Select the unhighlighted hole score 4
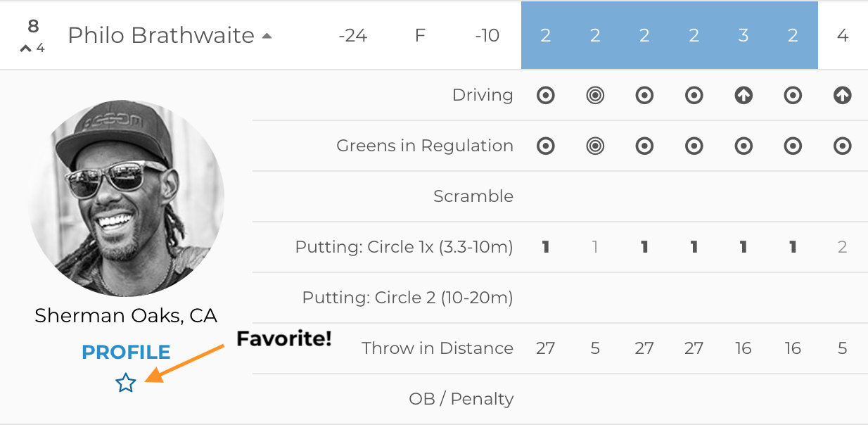 [x=843, y=35]
